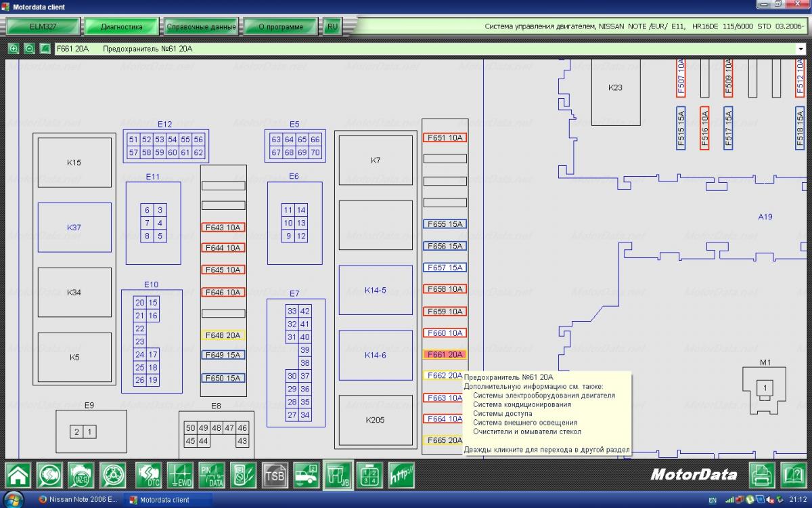This screenshot has width=812, height=508.
Task: Expand the fuse selection dropdown arrow
Action: click(x=800, y=49)
